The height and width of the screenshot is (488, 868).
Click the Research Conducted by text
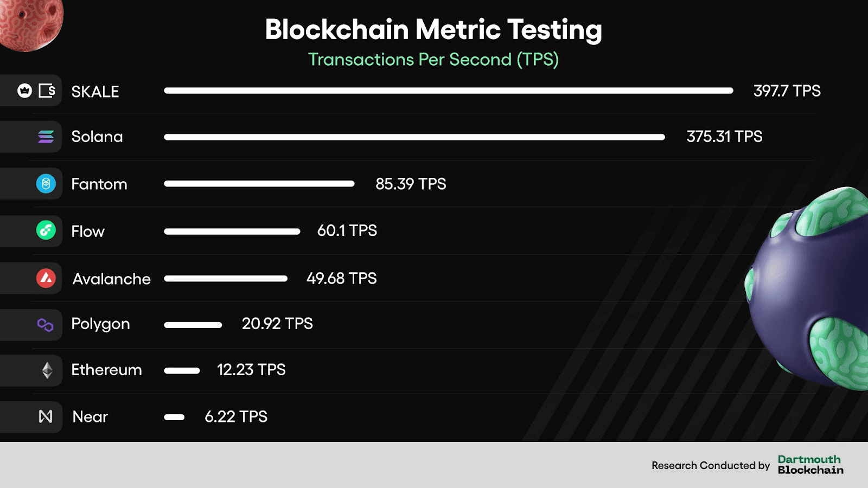[711, 465]
